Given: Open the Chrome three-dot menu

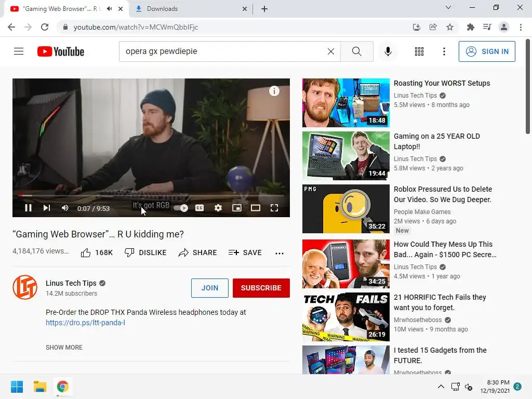Looking at the screenshot, I should 521,27.
